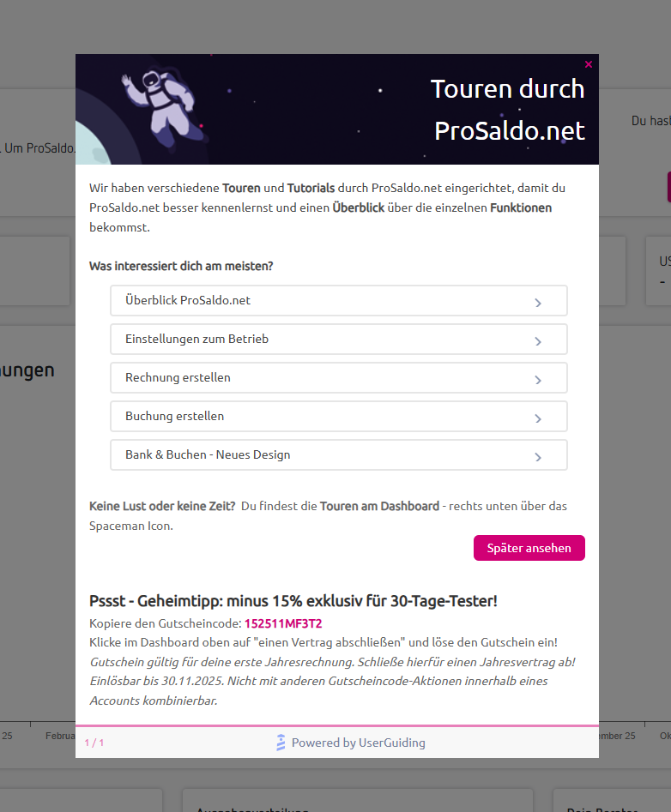This screenshot has width=671, height=812.
Task: Click the pink progress bar above the footer
Action: click(337, 725)
